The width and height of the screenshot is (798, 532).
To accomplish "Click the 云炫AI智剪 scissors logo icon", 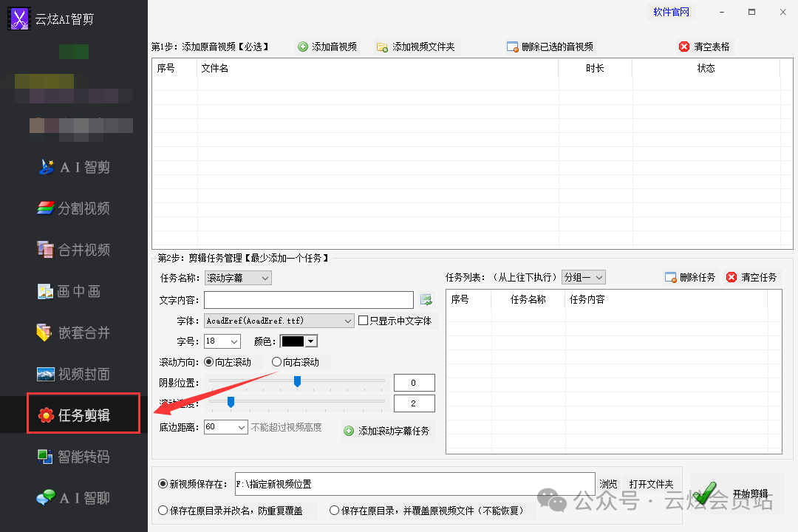I will click(19, 18).
